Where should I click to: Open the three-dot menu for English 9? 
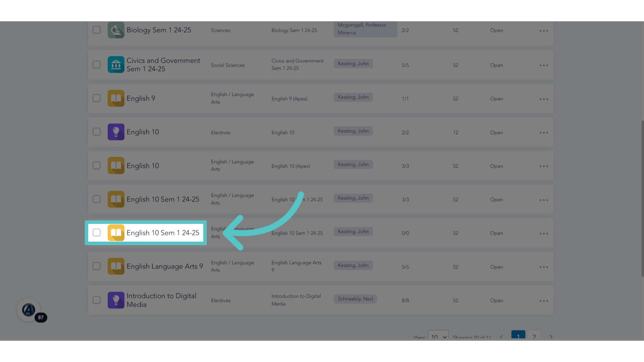point(544,99)
